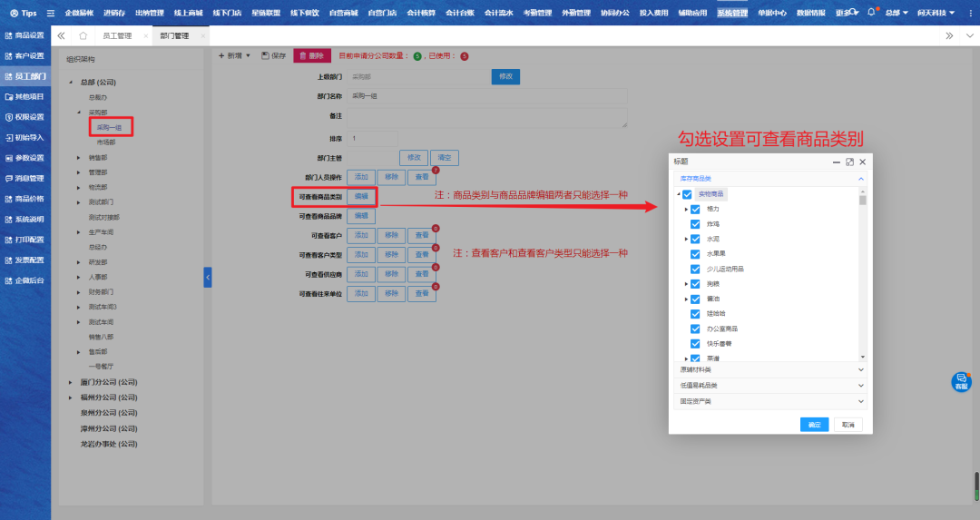Switch to the 员工管理 tab
The image size is (980, 520).
(116, 35)
